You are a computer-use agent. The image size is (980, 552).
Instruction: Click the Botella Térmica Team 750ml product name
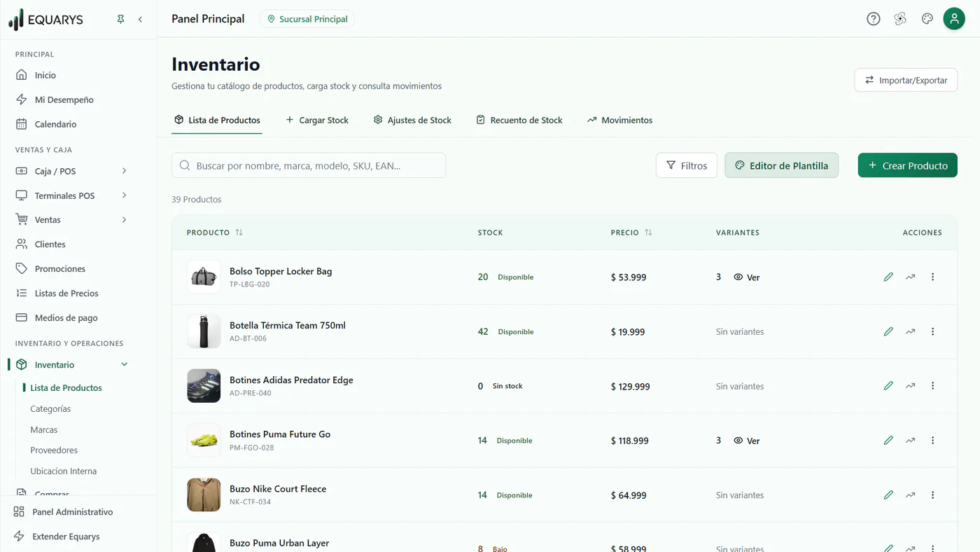click(x=288, y=325)
